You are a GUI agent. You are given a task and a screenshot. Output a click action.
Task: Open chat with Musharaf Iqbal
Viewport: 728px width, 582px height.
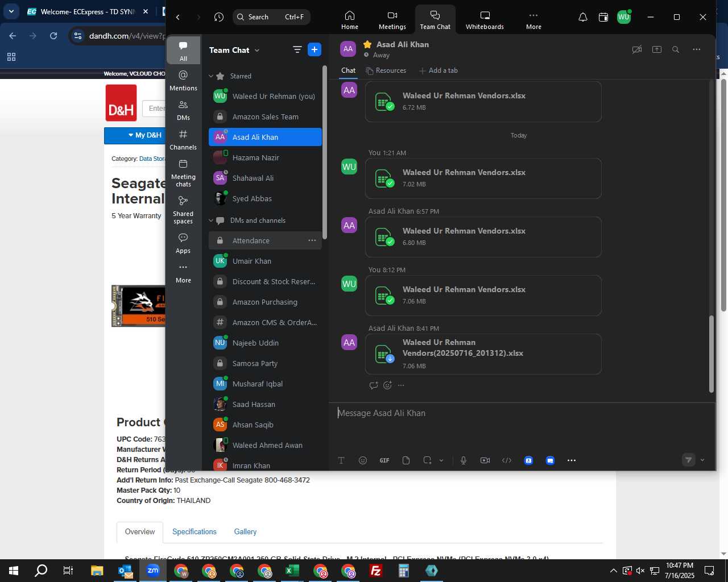pyautogui.click(x=265, y=384)
